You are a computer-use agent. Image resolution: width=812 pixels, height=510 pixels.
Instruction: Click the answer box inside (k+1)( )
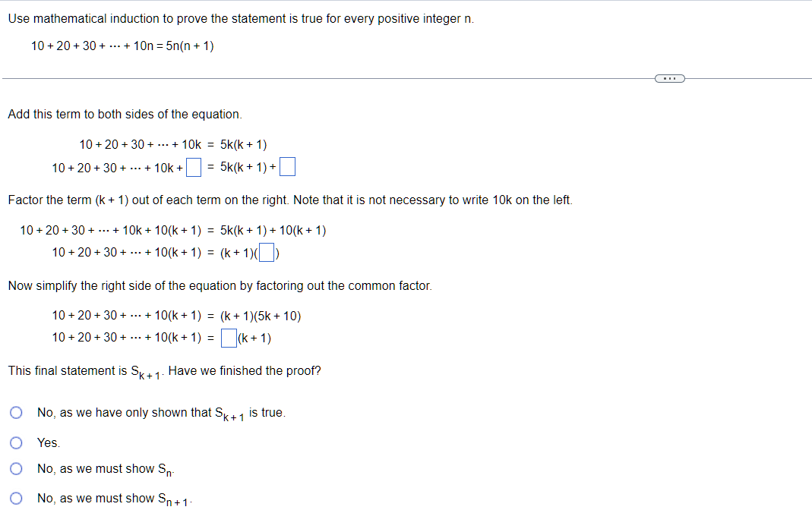[x=267, y=251]
